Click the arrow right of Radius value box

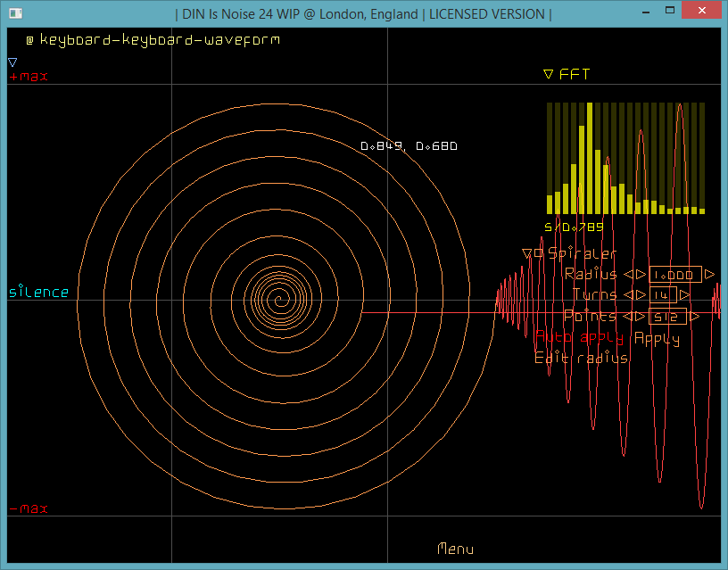(710, 275)
